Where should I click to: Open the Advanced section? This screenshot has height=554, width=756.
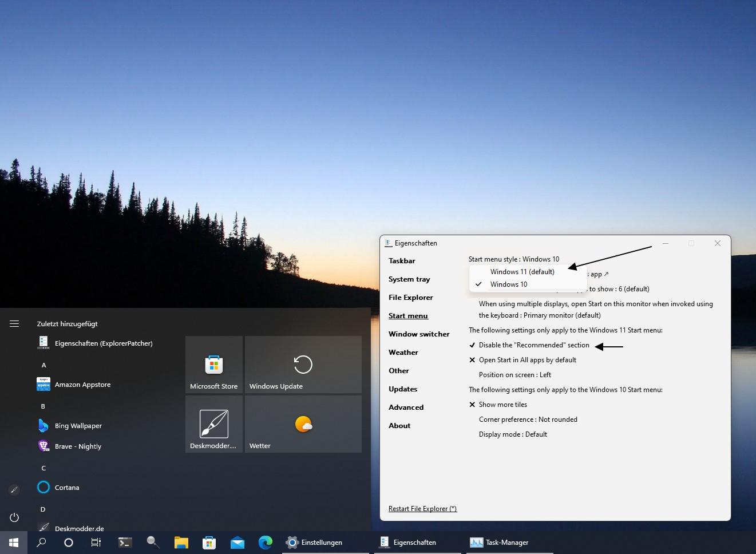tap(406, 407)
